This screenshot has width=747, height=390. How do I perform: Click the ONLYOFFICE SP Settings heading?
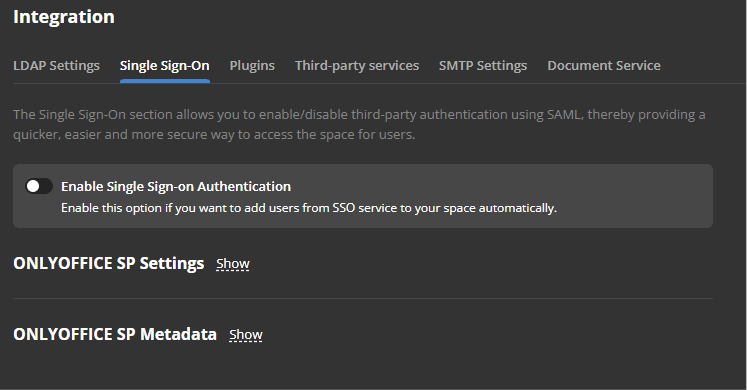109,263
